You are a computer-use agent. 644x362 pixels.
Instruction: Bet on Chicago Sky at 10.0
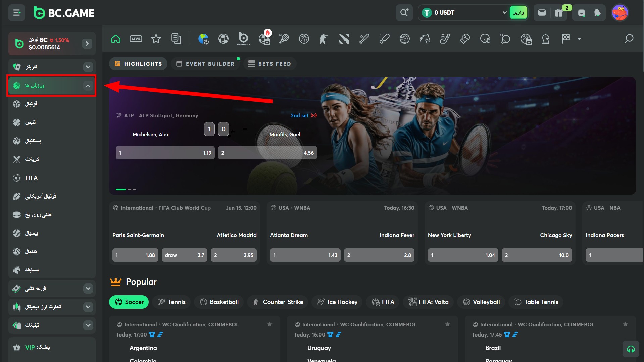pos(537,255)
